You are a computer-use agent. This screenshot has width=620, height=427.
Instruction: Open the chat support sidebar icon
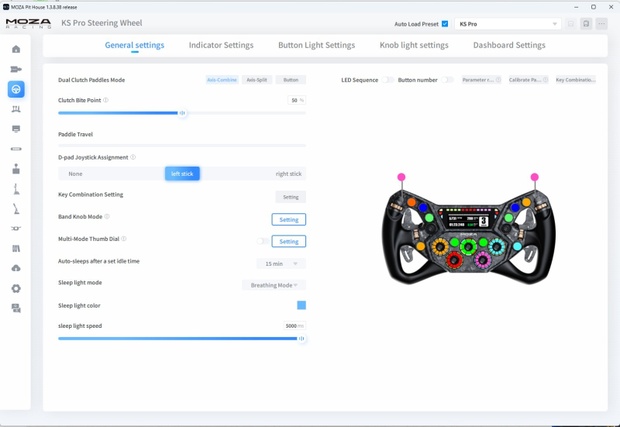tap(16, 308)
